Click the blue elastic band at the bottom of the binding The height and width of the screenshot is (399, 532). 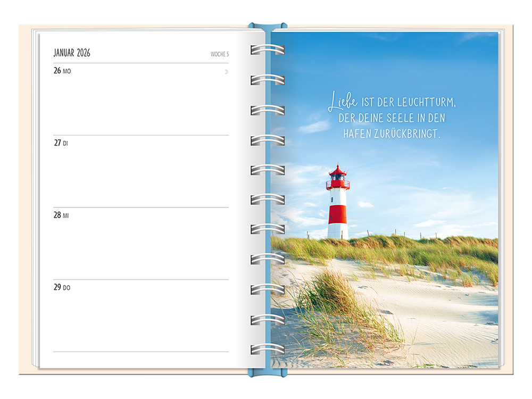[268, 371]
